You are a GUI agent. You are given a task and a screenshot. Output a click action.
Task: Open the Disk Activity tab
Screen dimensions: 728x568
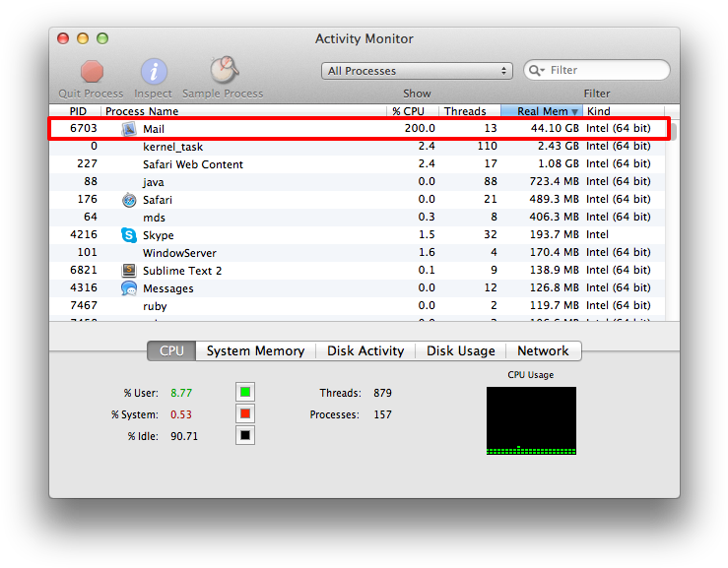[365, 350]
